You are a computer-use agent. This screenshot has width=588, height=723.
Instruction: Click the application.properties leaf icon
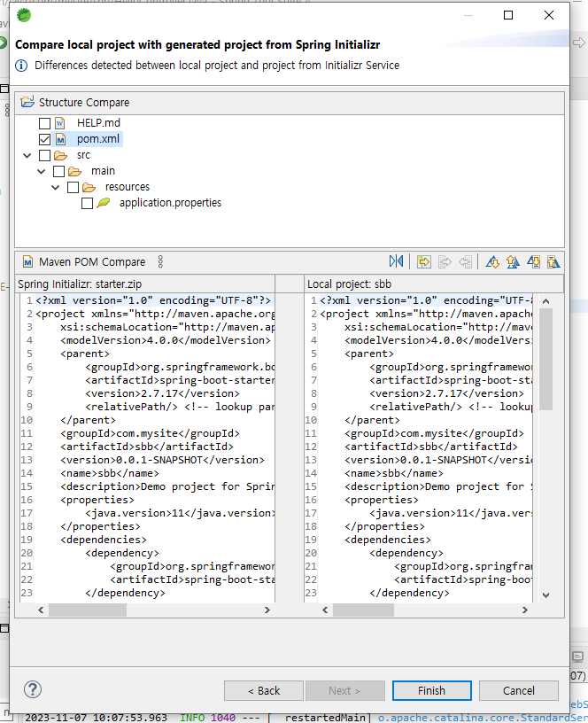point(104,203)
